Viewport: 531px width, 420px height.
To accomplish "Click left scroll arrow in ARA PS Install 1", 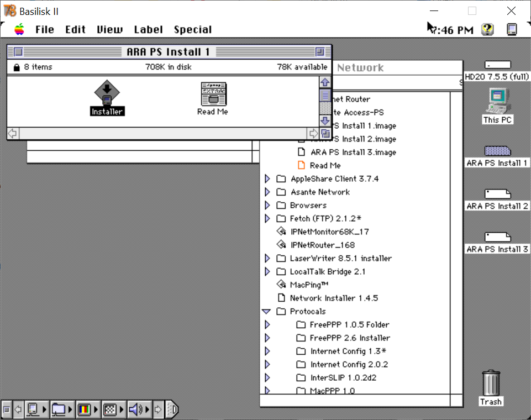I will pyautogui.click(x=13, y=133).
